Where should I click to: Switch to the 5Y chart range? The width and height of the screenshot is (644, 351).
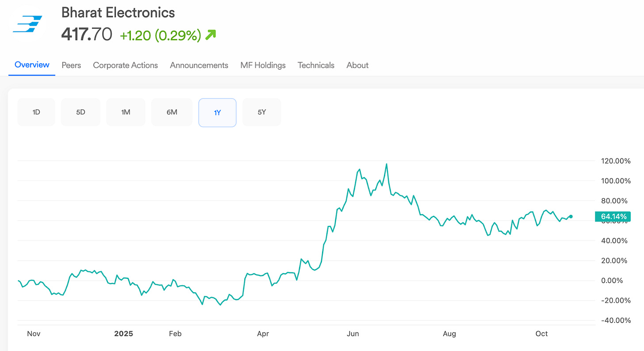pos(262,112)
